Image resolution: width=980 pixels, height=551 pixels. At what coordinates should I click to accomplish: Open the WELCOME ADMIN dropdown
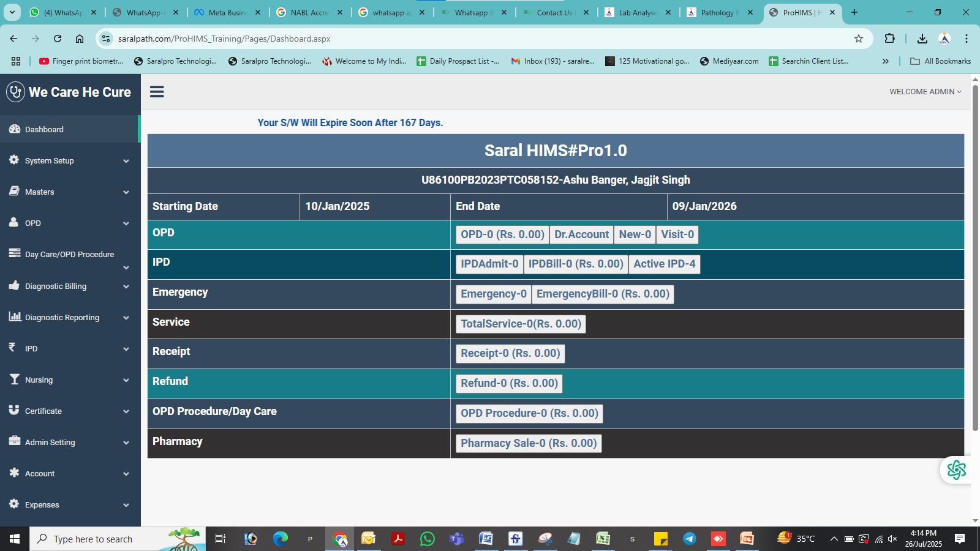click(925, 92)
